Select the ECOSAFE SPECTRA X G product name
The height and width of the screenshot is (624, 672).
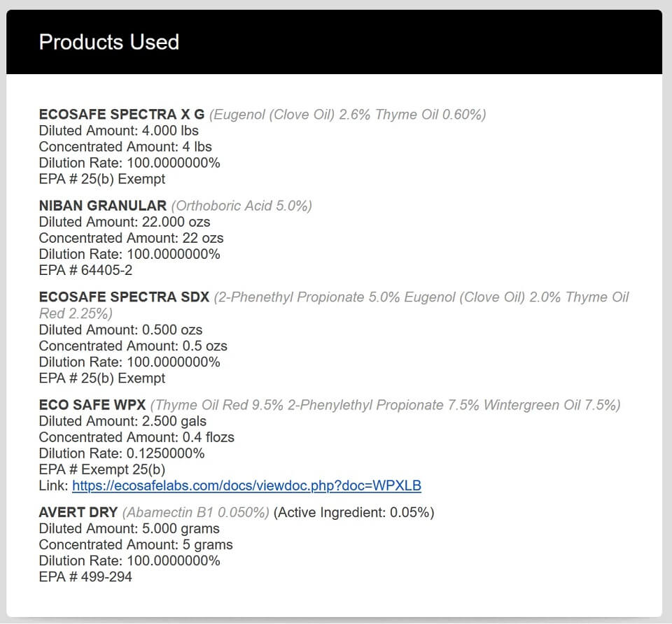(122, 114)
